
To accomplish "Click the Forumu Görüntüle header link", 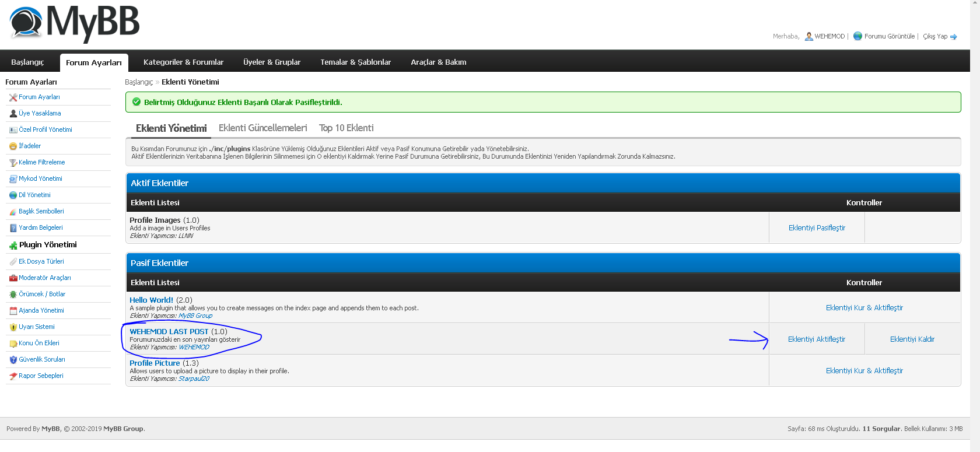I will coord(890,36).
